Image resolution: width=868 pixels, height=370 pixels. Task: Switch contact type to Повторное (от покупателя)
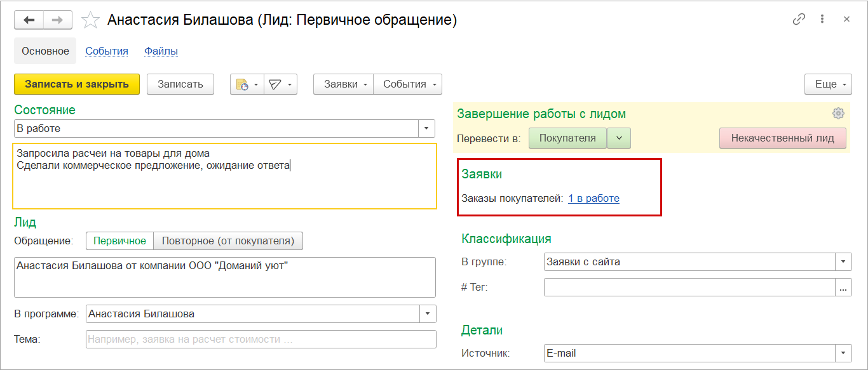point(228,241)
